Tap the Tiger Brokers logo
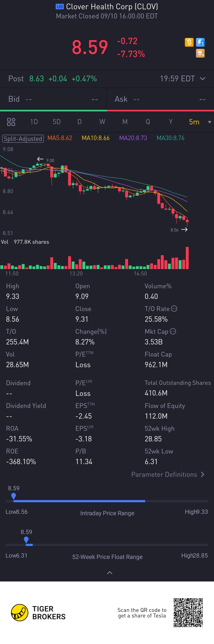 pyautogui.click(x=38, y=613)
